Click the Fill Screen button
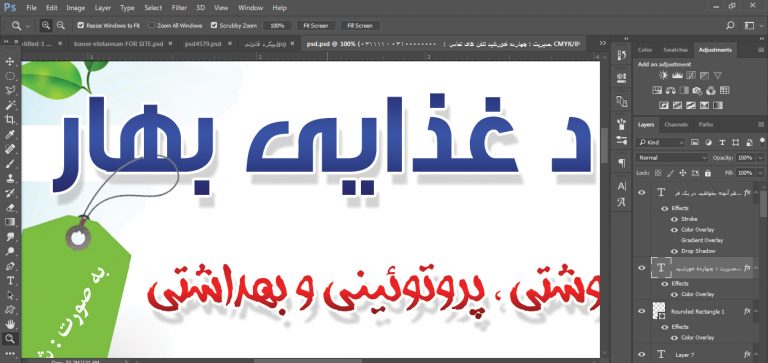This screenshot has height=363, width=768. [360, 25]
